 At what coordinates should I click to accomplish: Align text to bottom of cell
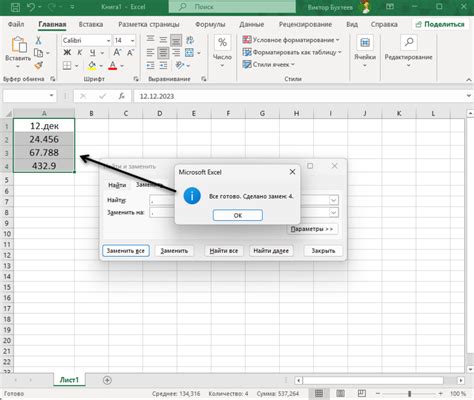(176, 40)
